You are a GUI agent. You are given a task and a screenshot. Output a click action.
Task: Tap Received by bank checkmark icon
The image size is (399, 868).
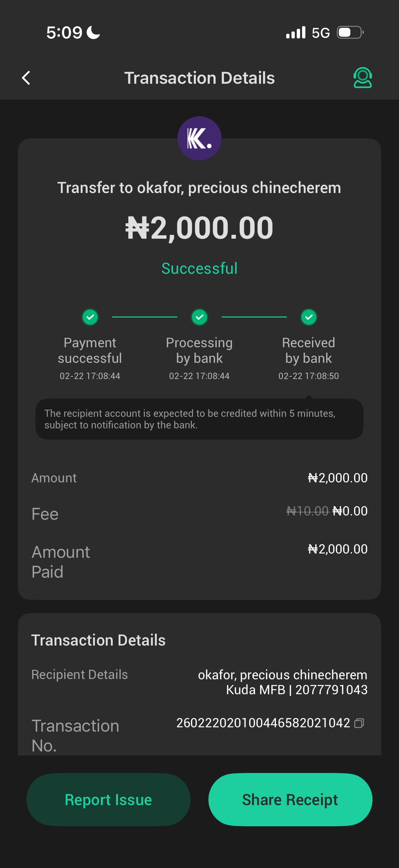click(309, 317)
